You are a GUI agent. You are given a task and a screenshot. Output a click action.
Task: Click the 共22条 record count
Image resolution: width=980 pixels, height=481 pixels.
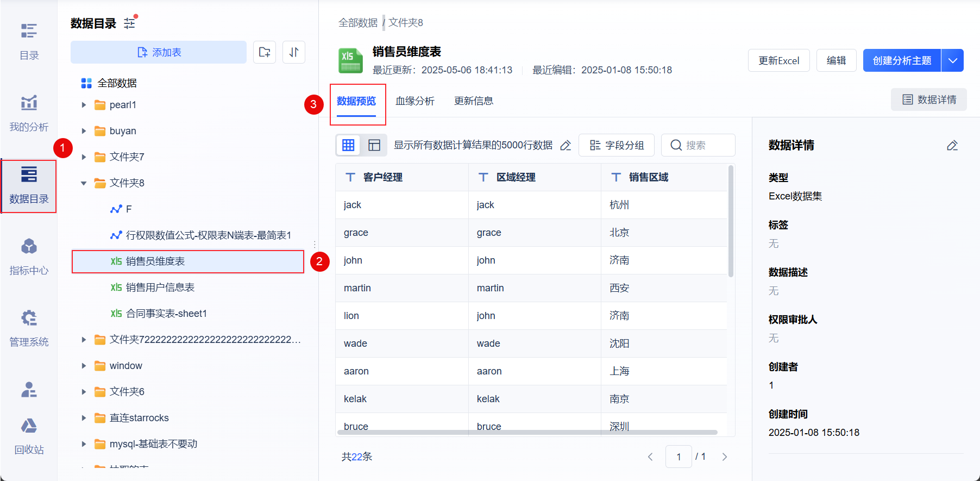point(357,457)
